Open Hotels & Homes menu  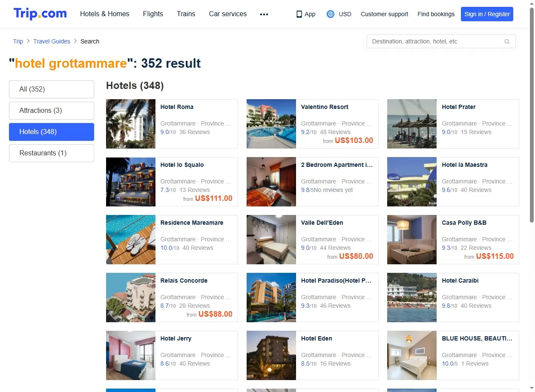coord(105,14)
